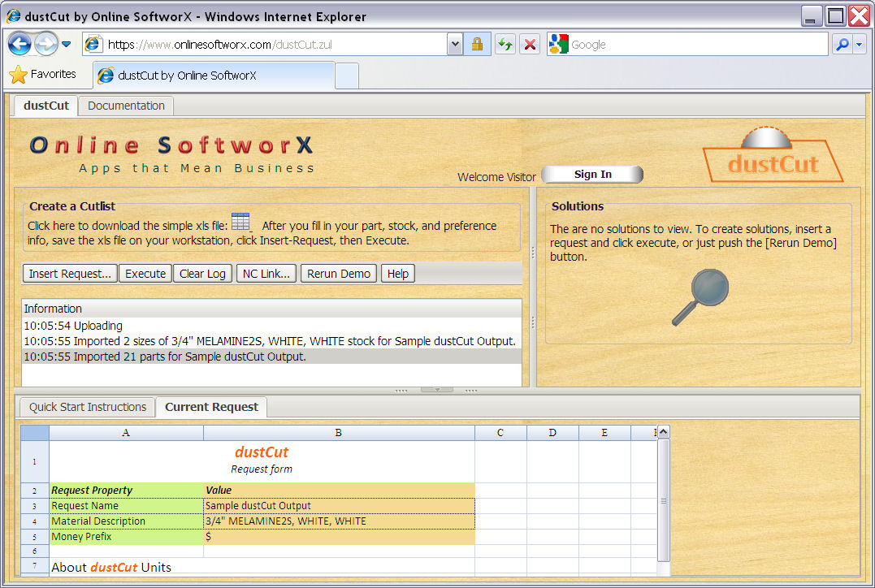Click the 'Money Prefix' cell
Image resolution: width=875 pixels, height=588 pixels.
point(126,537)
